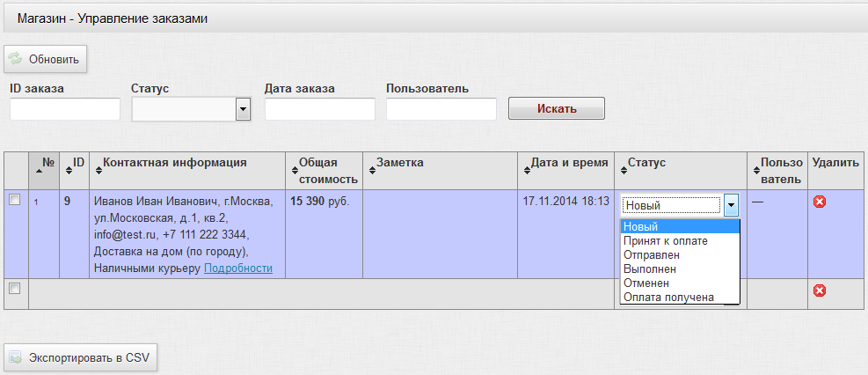Click red delete icon in bottom row
The height and width of the screenshot is (375, 868).
[820, 290]
